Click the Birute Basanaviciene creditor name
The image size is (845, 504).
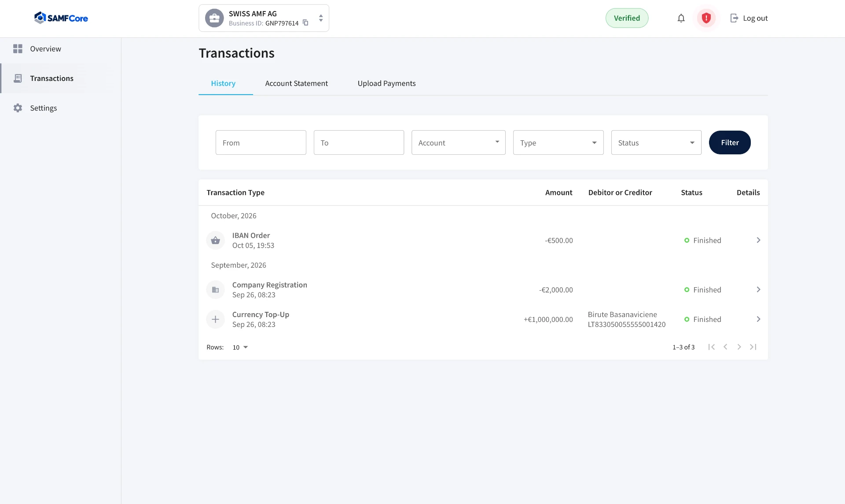coord(622,314)
